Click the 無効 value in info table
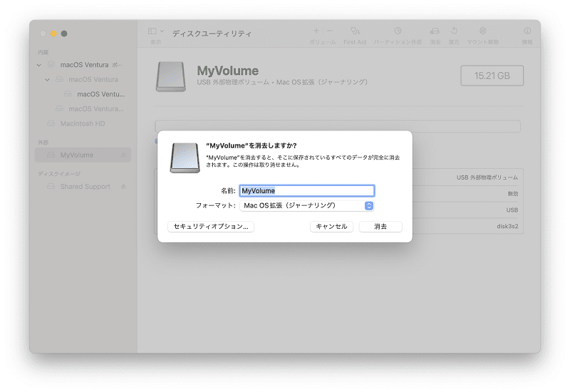The image size is (570, 392). pyautogui.click(x=513, y=193)
